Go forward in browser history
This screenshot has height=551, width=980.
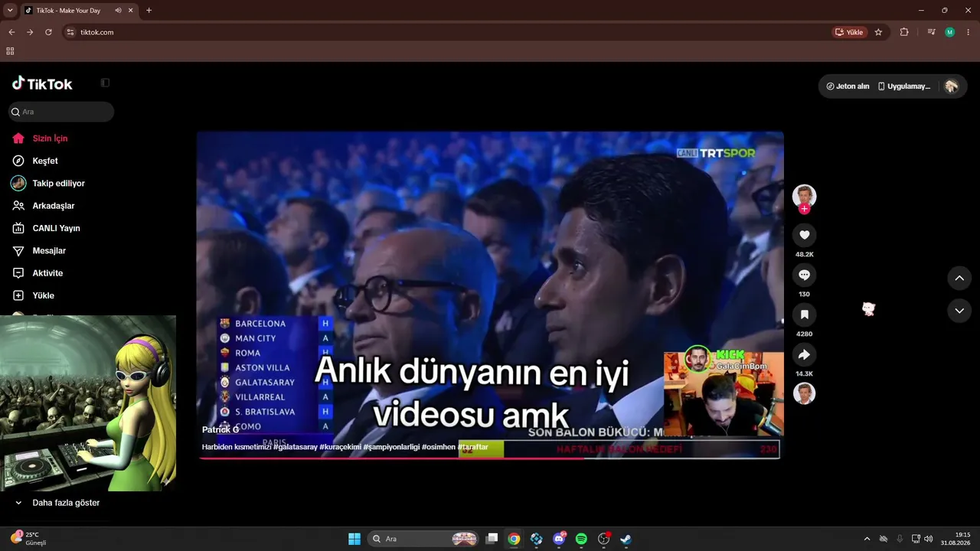pyautogui.click(x=30, y=32)
